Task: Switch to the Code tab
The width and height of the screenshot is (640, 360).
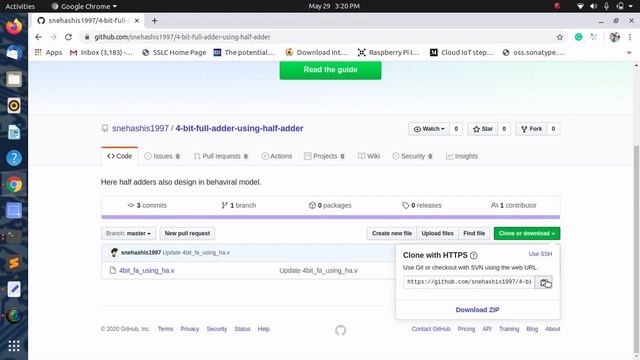Action: point(120,156)
